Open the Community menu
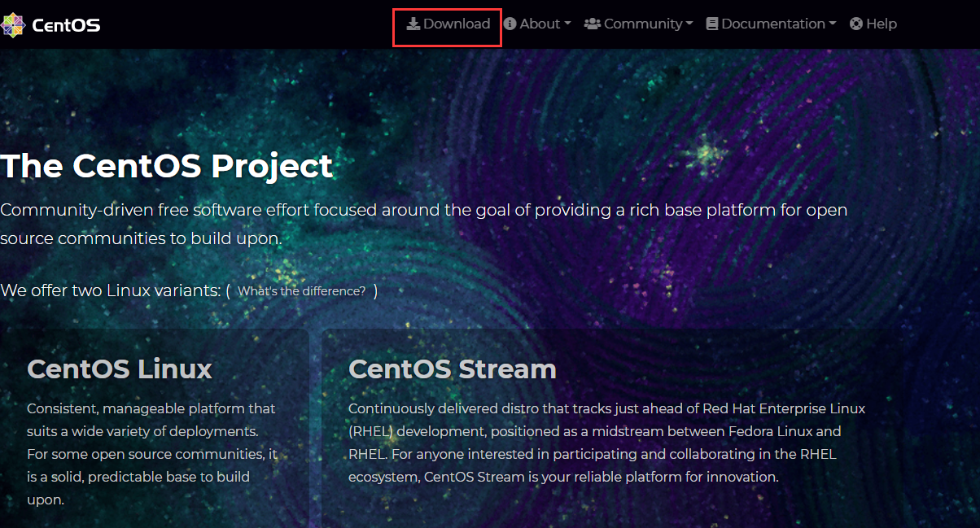980x528 pixels. pyautogui.click(x=639, y=24)
